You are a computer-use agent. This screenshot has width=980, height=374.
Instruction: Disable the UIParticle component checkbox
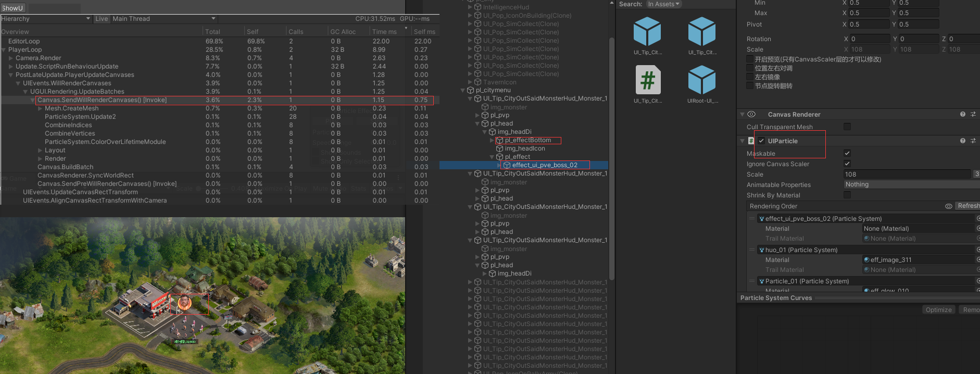(x=761, y=141)
